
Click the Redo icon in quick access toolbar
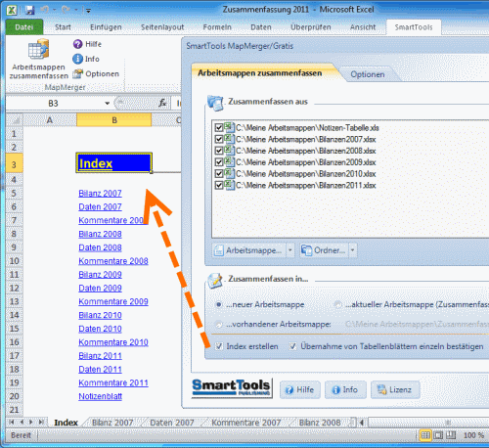coord(66,10)
